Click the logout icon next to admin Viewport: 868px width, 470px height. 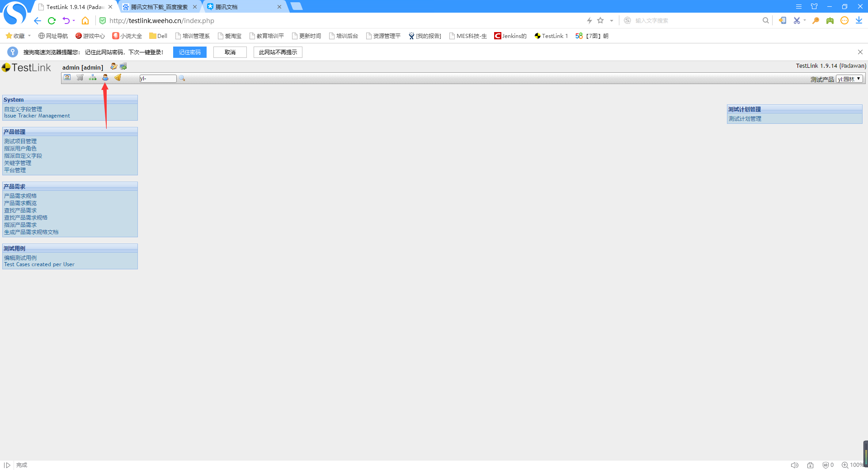click(x=123, y=66)
